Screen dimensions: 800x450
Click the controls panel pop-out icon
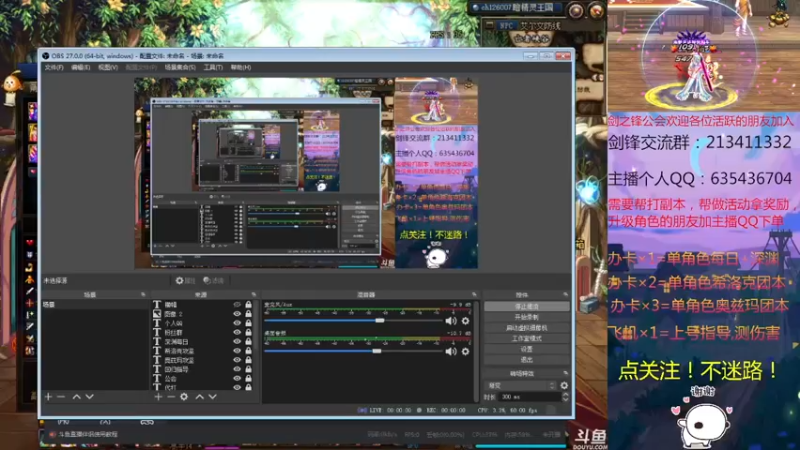[565, 295]
